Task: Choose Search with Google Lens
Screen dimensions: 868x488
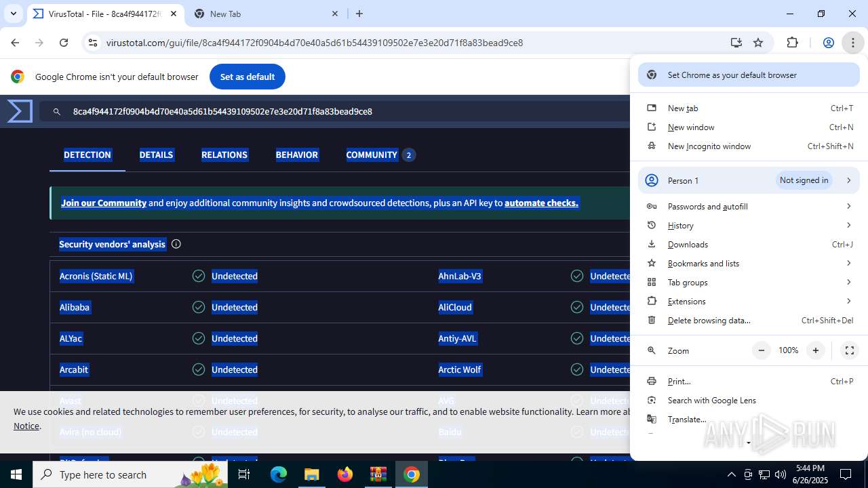Action: tap(749, 401)
